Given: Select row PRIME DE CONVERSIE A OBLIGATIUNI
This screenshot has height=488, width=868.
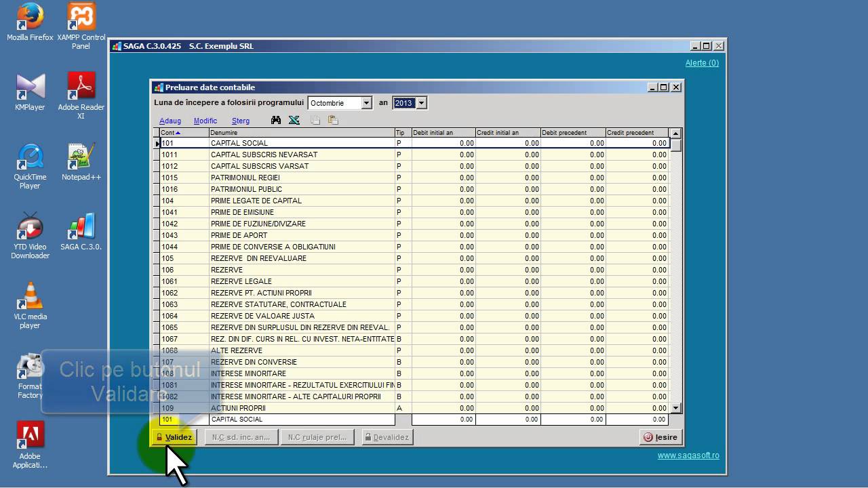Looking at the screenshot, I should 411,247.
